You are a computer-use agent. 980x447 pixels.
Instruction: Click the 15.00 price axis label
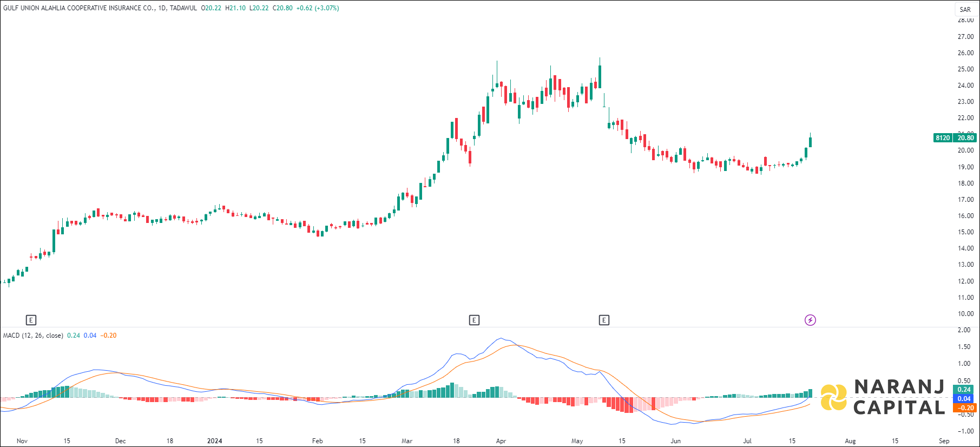(x=965, y=232)
